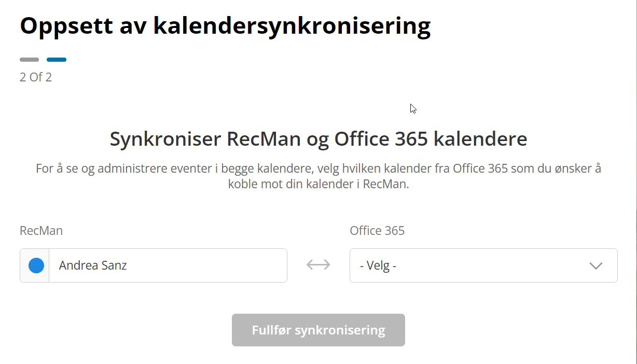This screenshot has height=364, width=637.
Task: Click "kalendersynkronisering" in the page title
Action: coord(292,26)
